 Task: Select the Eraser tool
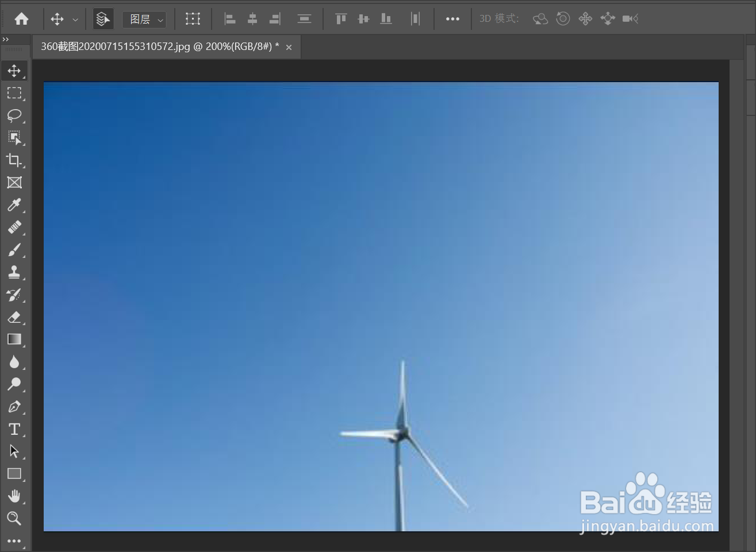point(14,317)
